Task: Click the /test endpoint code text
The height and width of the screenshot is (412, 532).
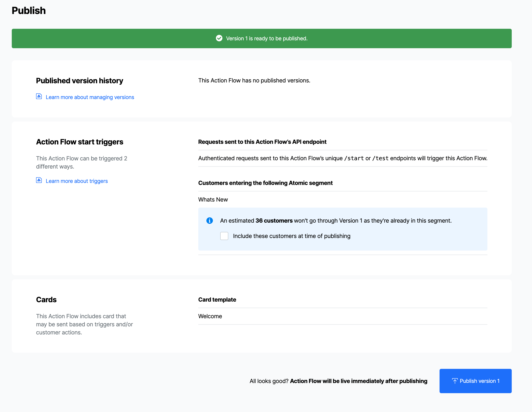Action: (x=380, y=158)
